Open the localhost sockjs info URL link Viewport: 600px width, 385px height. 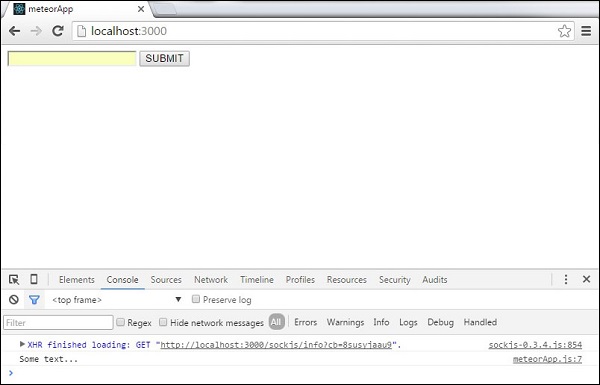pyautogui.click(x=276, y=345)
